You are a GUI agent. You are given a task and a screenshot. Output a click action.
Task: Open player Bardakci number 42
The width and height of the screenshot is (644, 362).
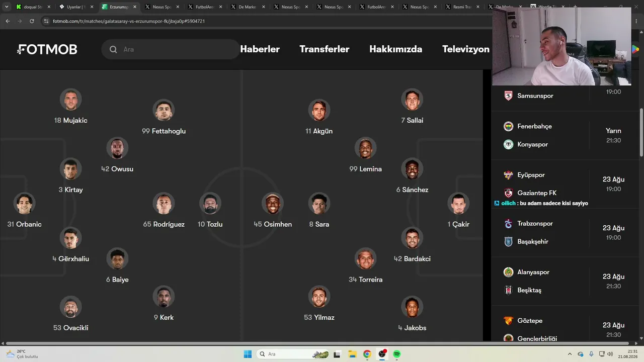click(412, 245)
